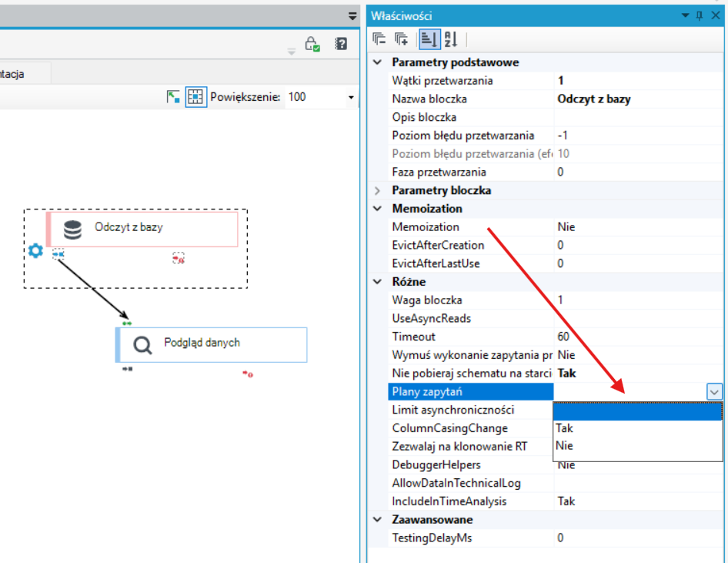Open Właściwości panel options arrow
728x563 pixels.
[685, 15]
